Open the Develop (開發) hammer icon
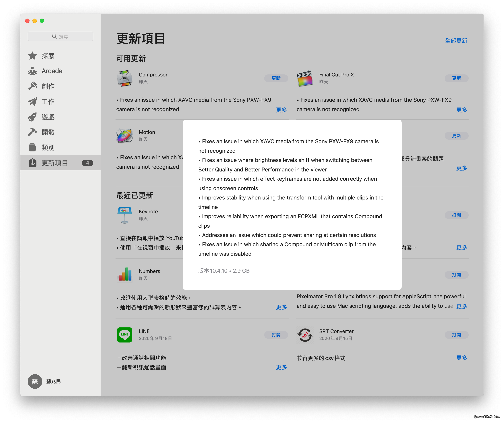Screen dimensions: 504x423 click(x=32, y=132)
